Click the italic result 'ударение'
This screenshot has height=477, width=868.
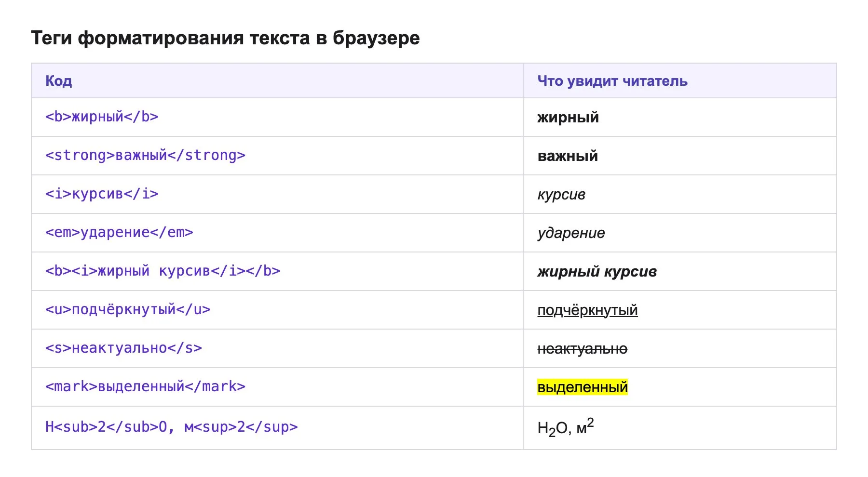coord(571,233)
